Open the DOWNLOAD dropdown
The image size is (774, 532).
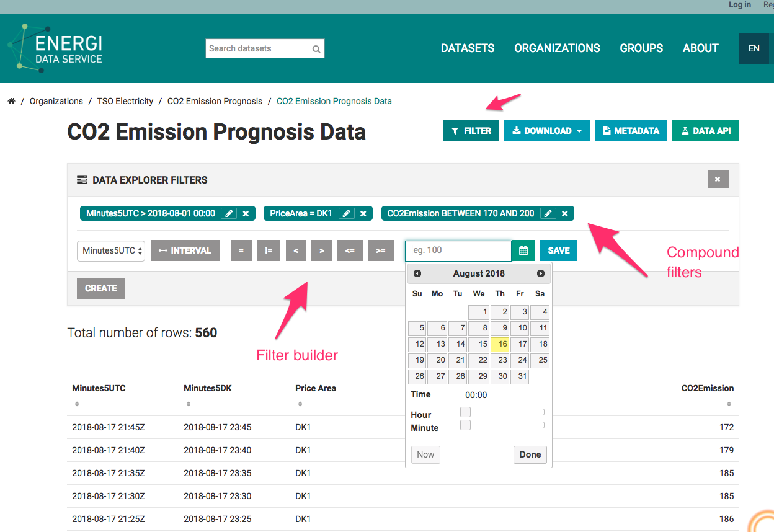pyautogui.click(x=546, y=131)
